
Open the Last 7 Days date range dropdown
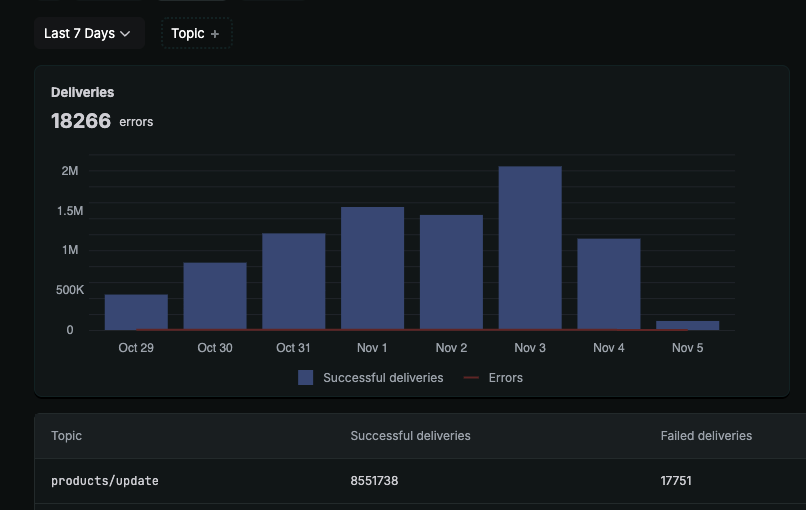coord(89,33)
